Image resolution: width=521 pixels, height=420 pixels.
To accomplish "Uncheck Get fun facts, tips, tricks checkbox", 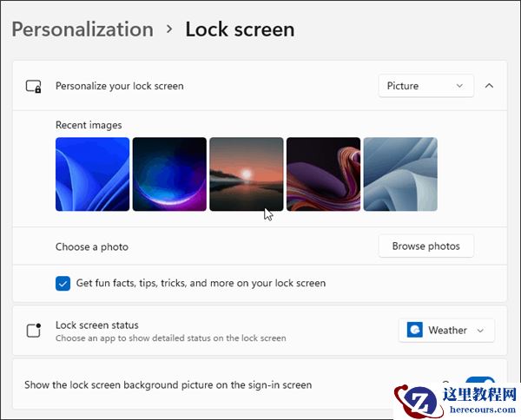I will tap(63, 284).
